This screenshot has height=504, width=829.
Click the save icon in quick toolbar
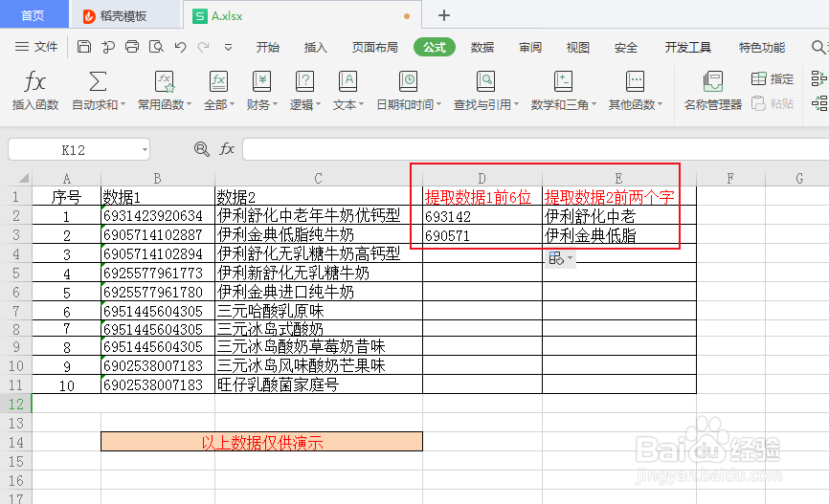(x=83, y=47)
